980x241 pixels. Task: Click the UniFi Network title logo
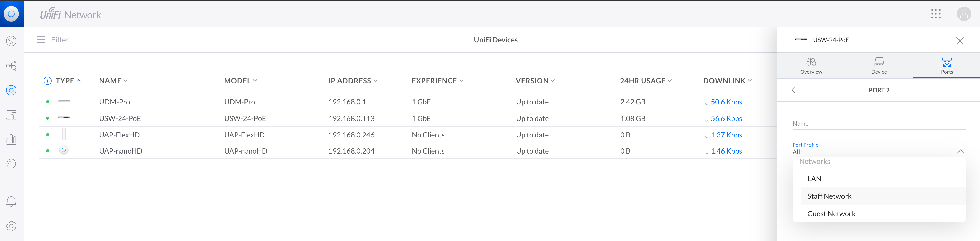pyautogui.click(x=71, y=14)
